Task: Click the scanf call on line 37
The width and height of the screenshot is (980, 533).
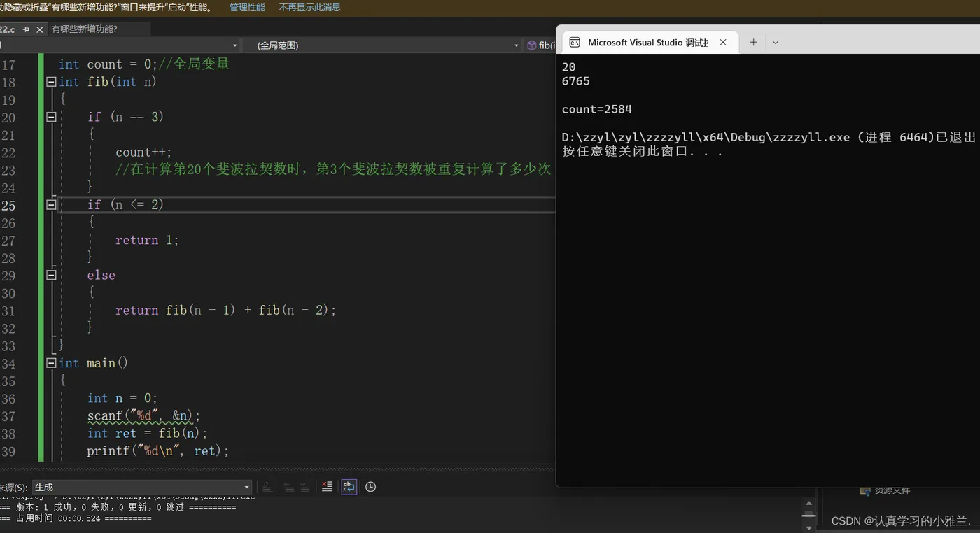Action: tap(143, 416)
